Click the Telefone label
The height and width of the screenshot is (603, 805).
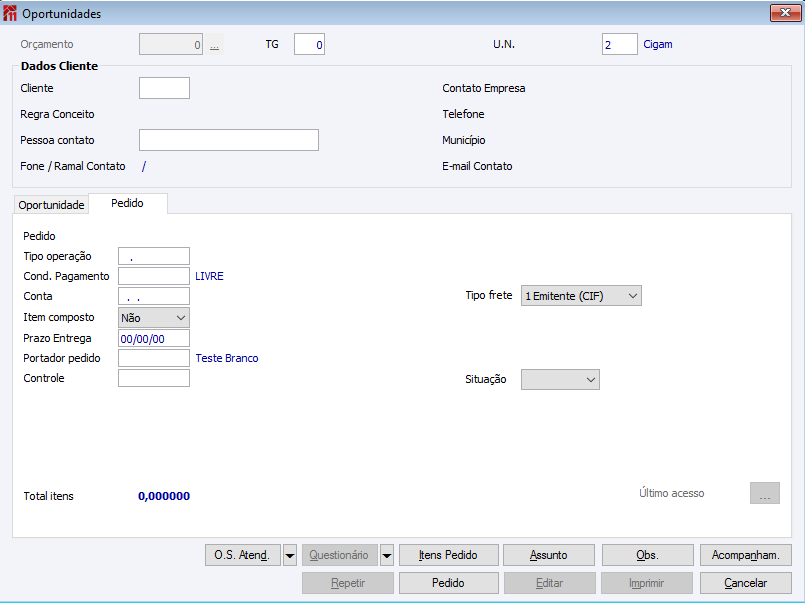tap(463, 114)
